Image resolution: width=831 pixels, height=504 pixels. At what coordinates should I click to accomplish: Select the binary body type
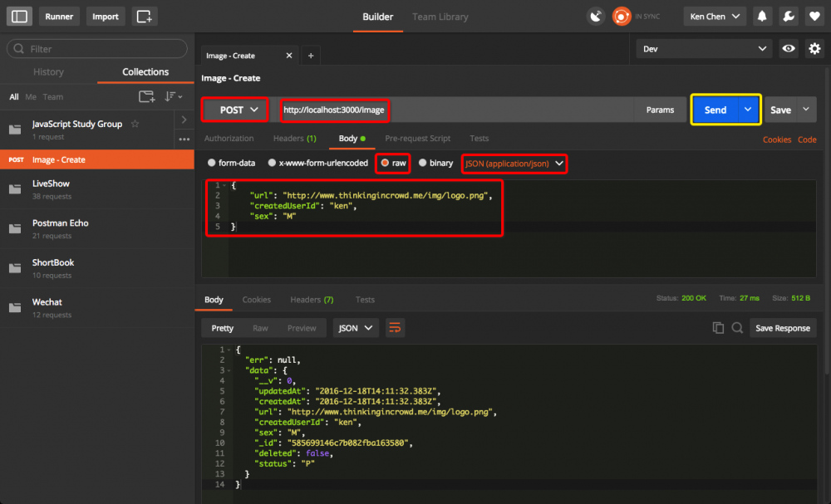(x=421, y=163)
